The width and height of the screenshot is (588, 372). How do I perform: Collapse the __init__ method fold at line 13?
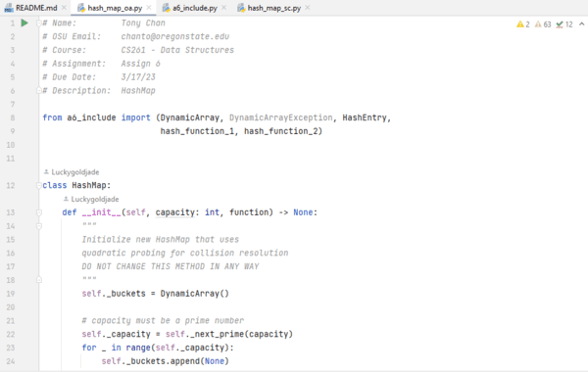(x=39, y=212)
